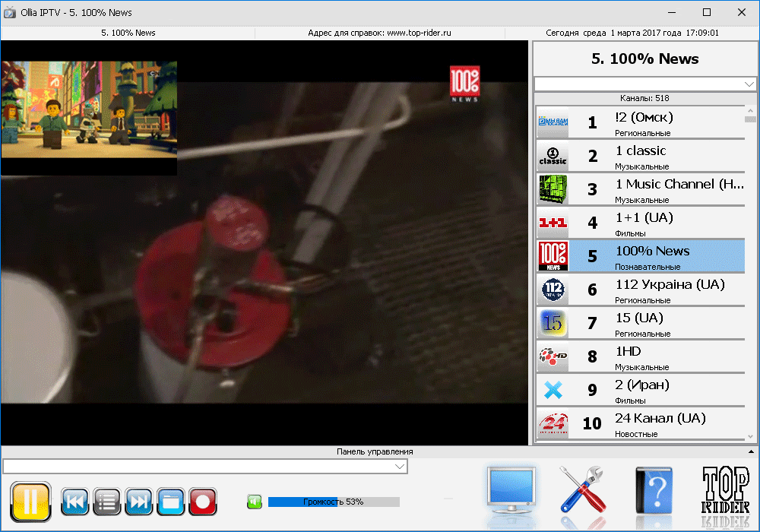Select channel 3 1 Music Channel
Image resolution: width=760 pixels, height=532 pixels.
[641, 189]
